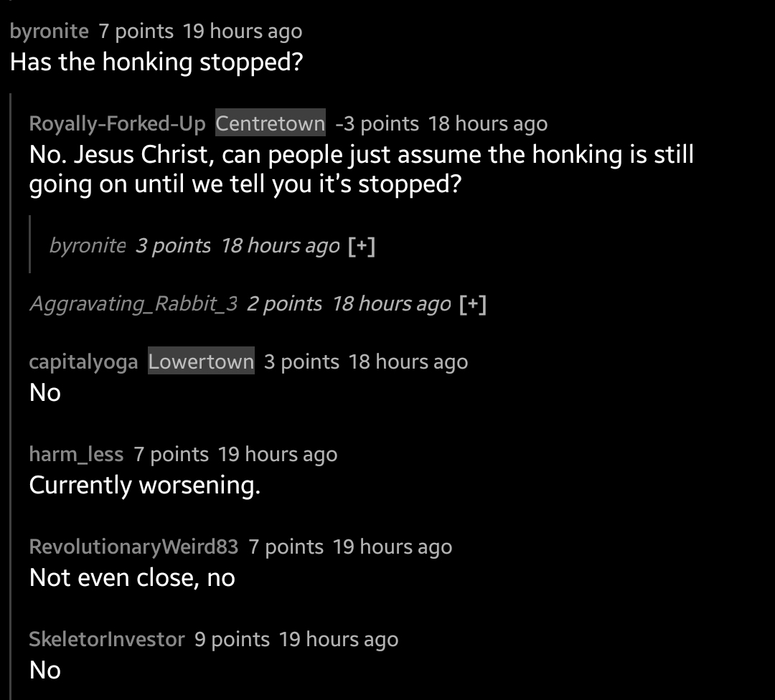Expand byronite's collapsed reply with [+]
Image resolution: width=775 pixels, height=700 pixels.
click(361, 246)
